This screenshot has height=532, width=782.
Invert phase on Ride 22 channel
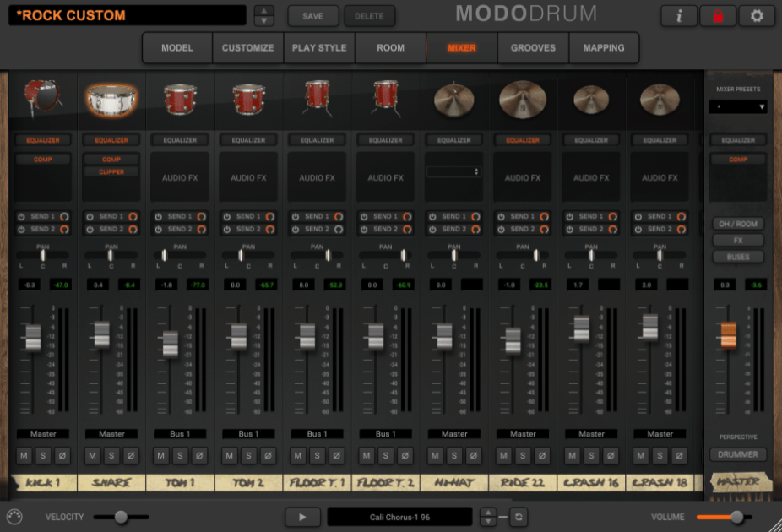(x=542, y=455)
